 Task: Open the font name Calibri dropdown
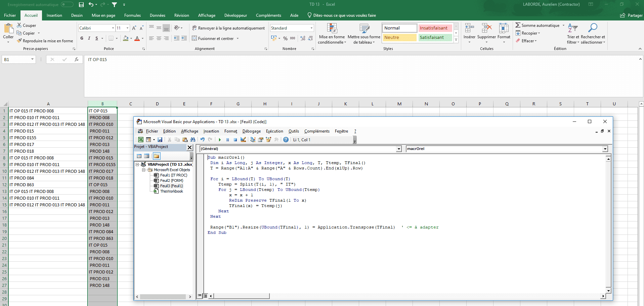pyautogui.click(x=113, y=28)
